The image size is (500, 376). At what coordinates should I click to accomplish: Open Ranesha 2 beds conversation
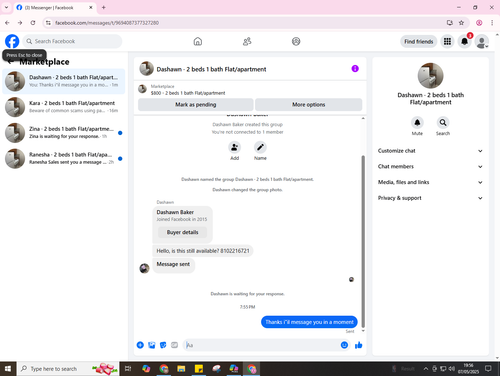[64, 158]
